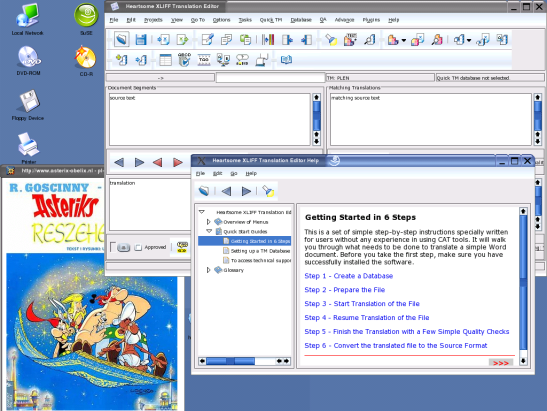Click the help tree horizontal scrollbar
The height and width of the screenshot is (411, 547).
244,361
